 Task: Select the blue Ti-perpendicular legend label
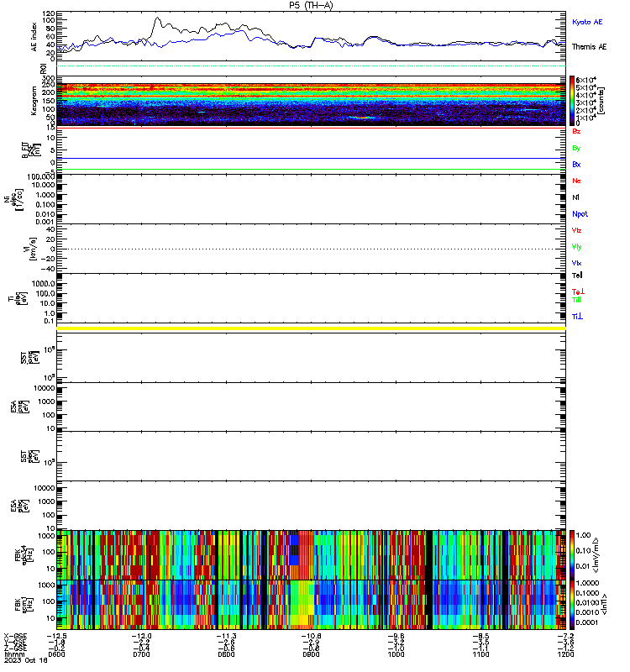(x=577, y=317)
